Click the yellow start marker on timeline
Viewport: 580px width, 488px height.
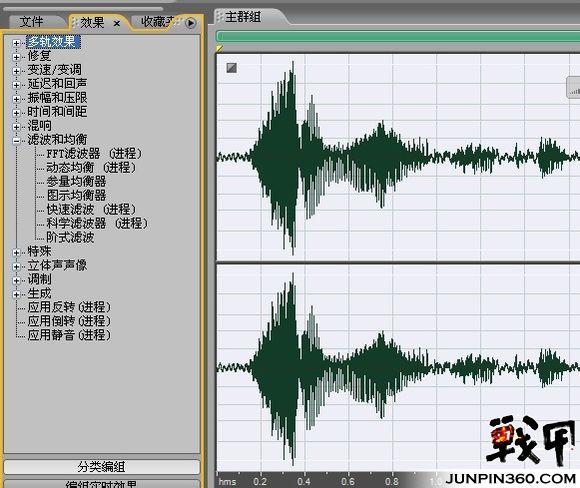pos(219,48)
